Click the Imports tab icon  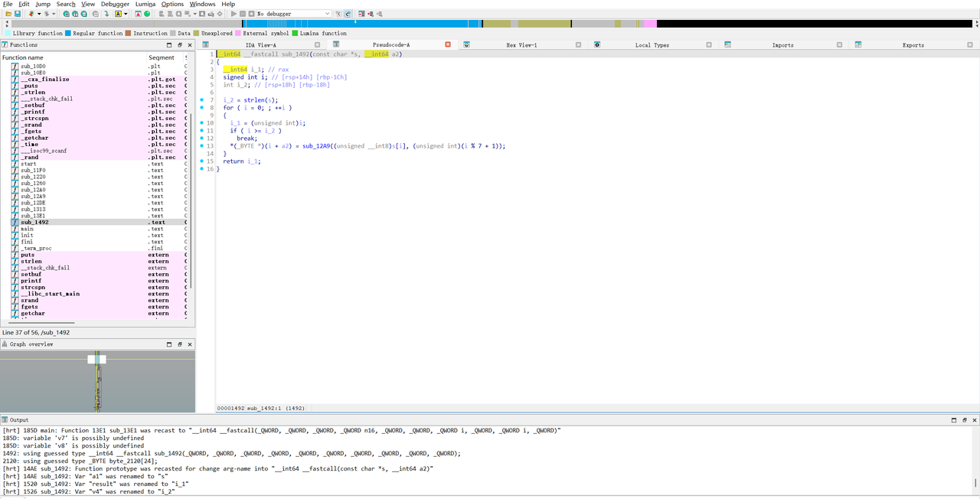[727, 45]
